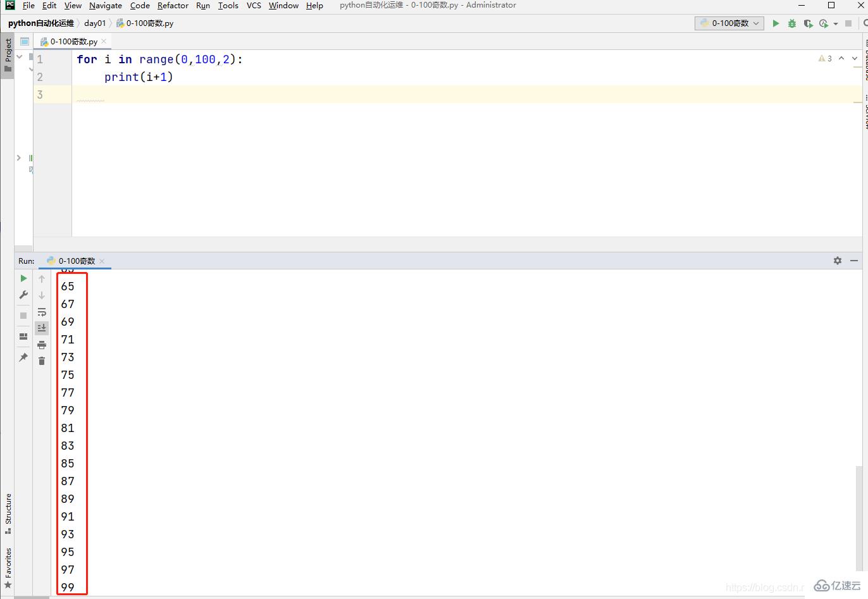Screen dimensions: 868x599
Task: Click the 'range' function call in line 1
Action: click(156, 59)
